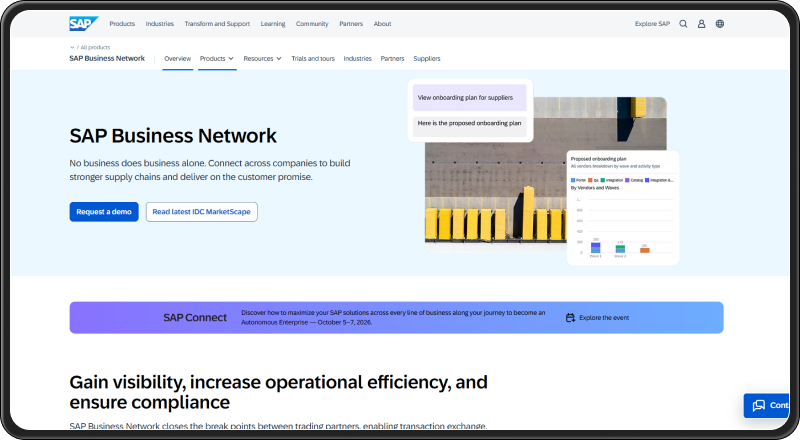The height and width of the screenshot is (440, 800).
Task: Open the search magnifier icon
Action: pos(683,23)
